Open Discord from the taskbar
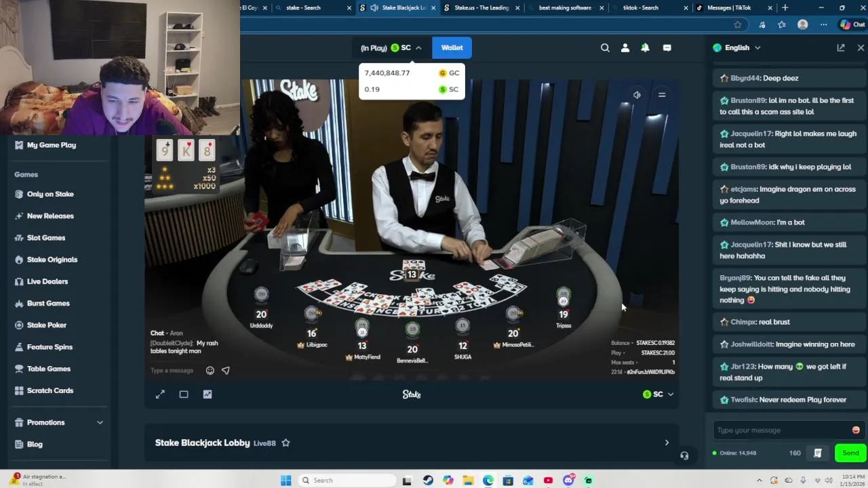 568,481
